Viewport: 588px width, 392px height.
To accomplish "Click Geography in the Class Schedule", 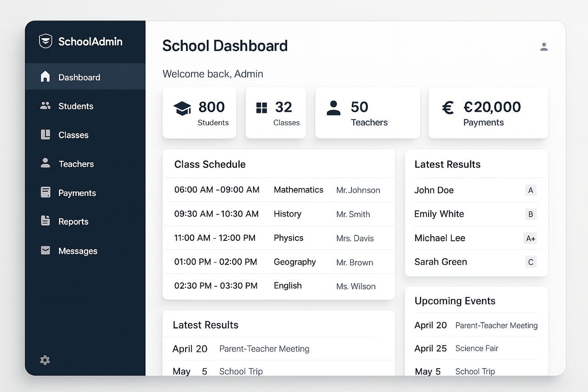I will point(295,262).
